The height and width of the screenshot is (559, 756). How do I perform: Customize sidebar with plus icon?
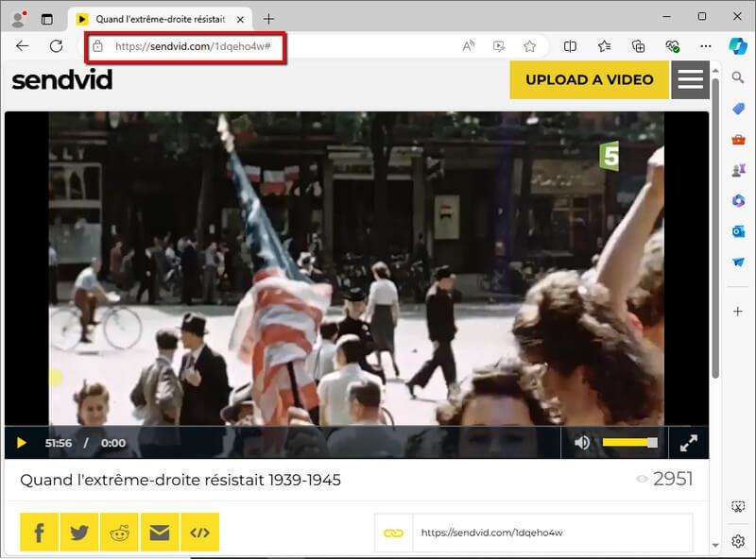[738, 312]
